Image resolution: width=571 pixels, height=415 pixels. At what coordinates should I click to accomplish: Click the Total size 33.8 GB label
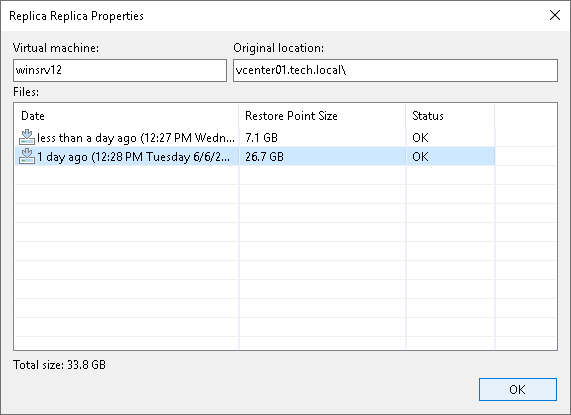tap(59, 365)
